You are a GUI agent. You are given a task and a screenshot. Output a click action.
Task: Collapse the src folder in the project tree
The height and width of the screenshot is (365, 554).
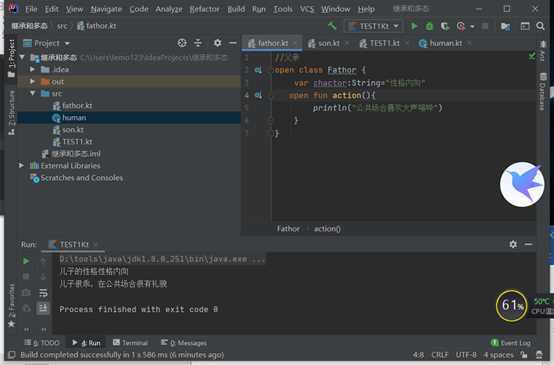point(33,93)
